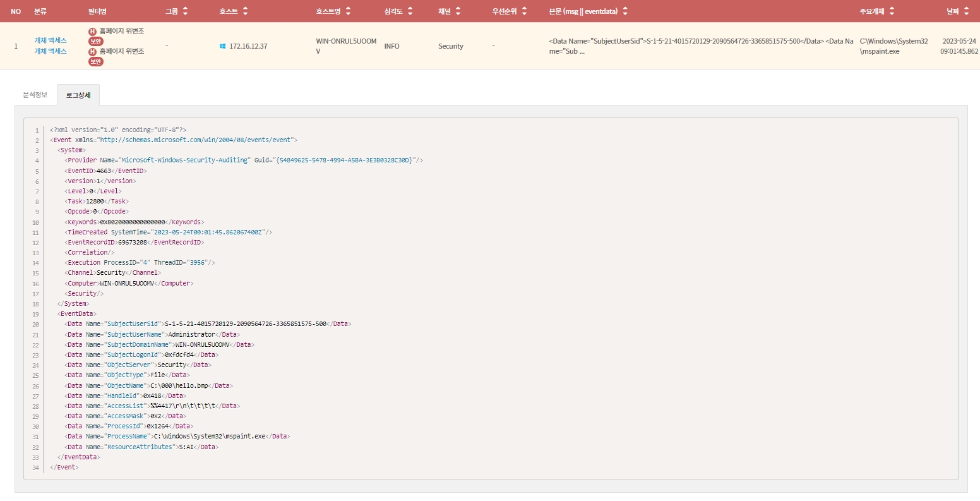This screenshot has height=501, width=980.
Task: Click sort icon next to 본문 header
Action: tap(625, 11)
